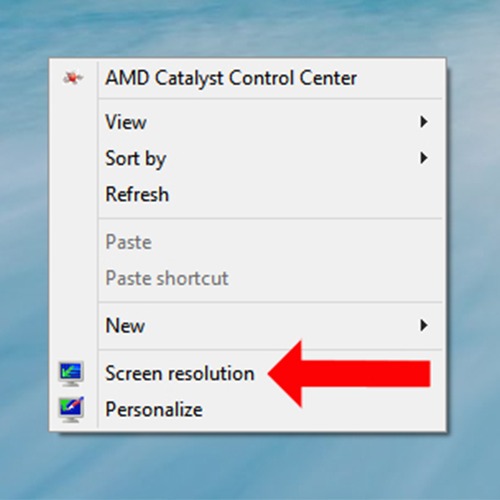This screenshot has height=500, width=500.
Task: Click the separator under AMD Catalyst entry
Action: tap(270, 99)
